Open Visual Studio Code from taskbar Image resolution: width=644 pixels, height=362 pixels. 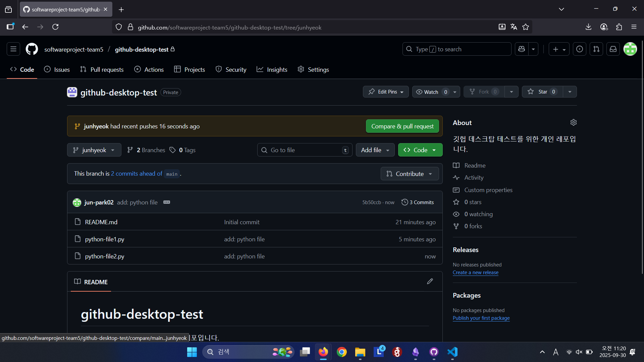(452, 352)
